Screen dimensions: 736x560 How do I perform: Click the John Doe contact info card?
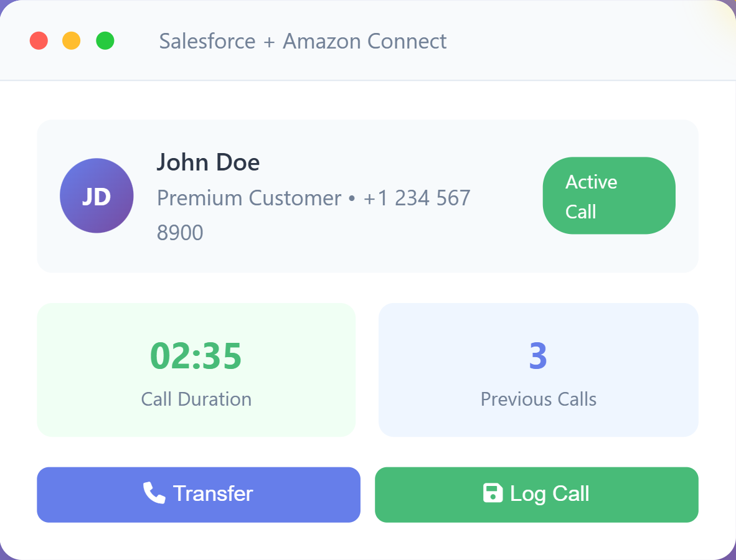pyautogui.click(x=367, y=196)
